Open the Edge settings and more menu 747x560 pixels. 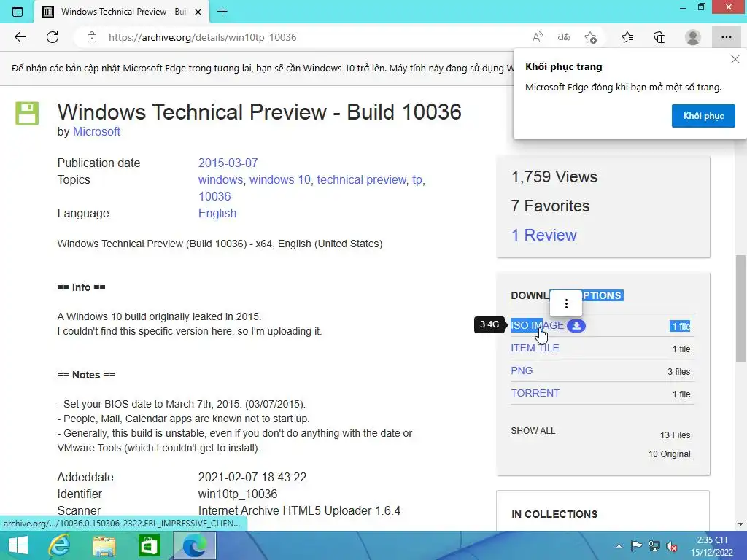coord(726,37)
